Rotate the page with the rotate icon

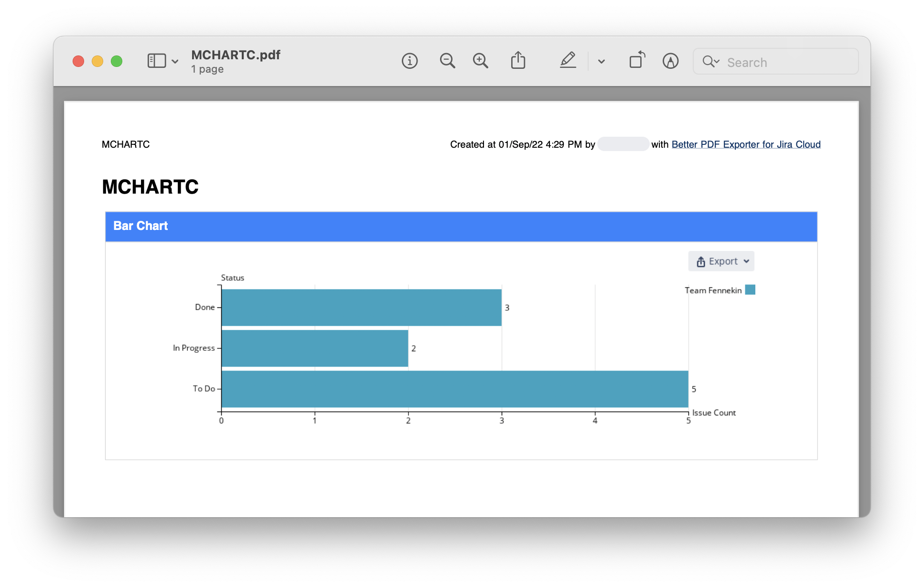pos(637,61)
